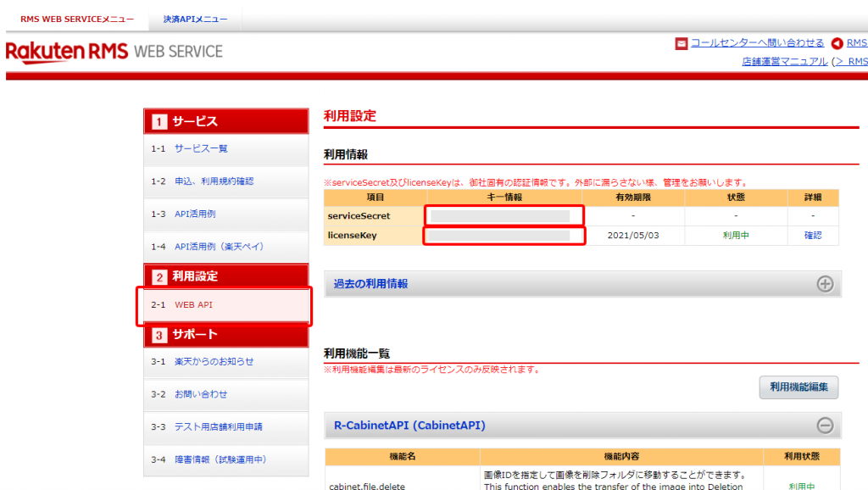Click the 詳細 column header
Viewport: 868px width, 490px height.
coord(813,198)
